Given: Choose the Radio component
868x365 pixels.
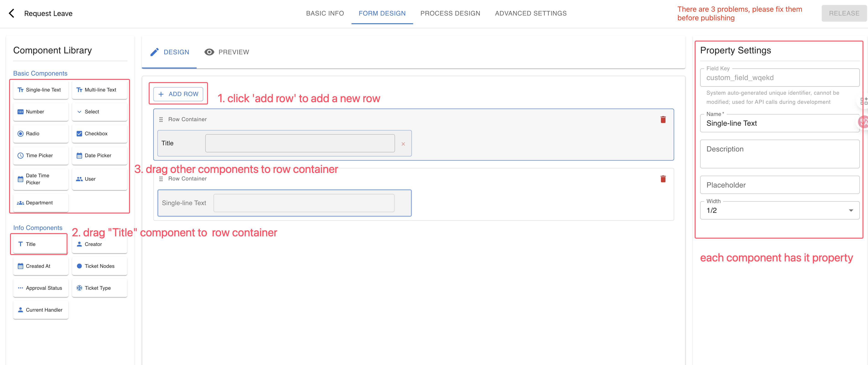Looking at the screenshot, I should coord(41,133).
